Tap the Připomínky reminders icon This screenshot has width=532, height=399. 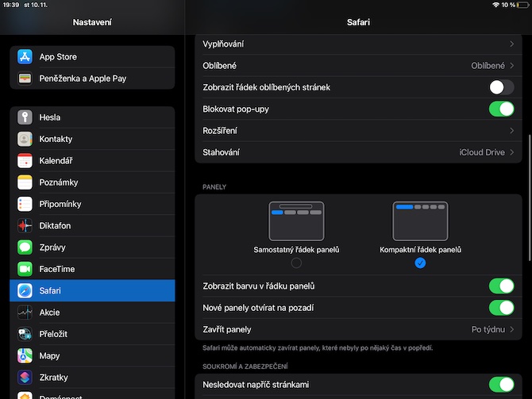[x=25, y=204]
